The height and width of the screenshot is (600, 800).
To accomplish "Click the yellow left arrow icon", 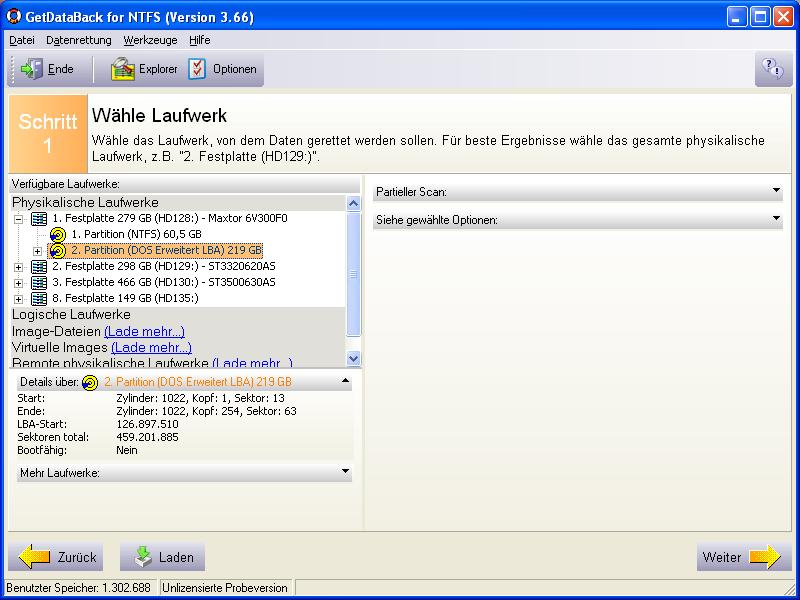I will (35, 557).
